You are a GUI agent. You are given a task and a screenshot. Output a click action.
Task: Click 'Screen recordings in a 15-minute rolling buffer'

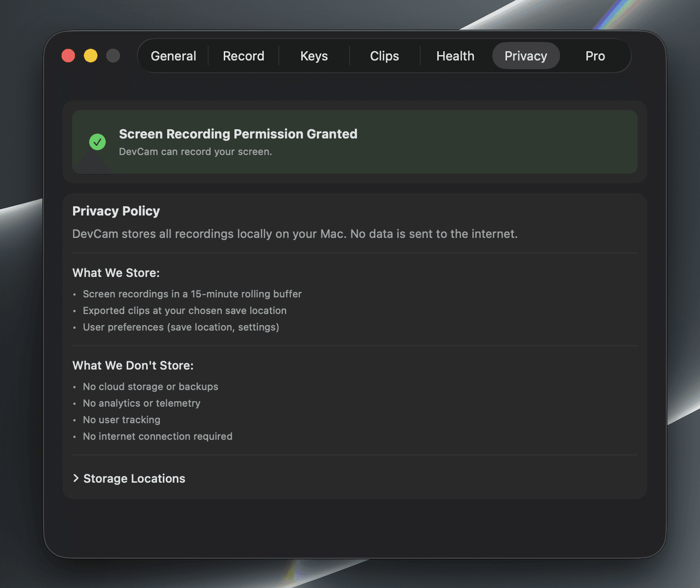point(192,294)
